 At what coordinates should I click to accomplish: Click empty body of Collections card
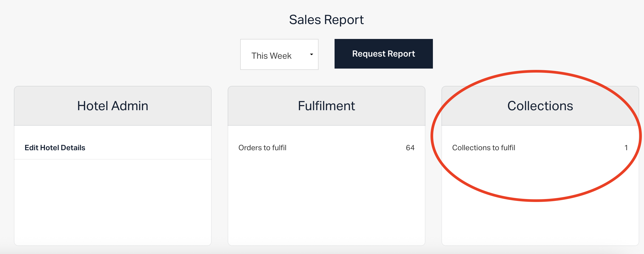click(x=540, y=221)
